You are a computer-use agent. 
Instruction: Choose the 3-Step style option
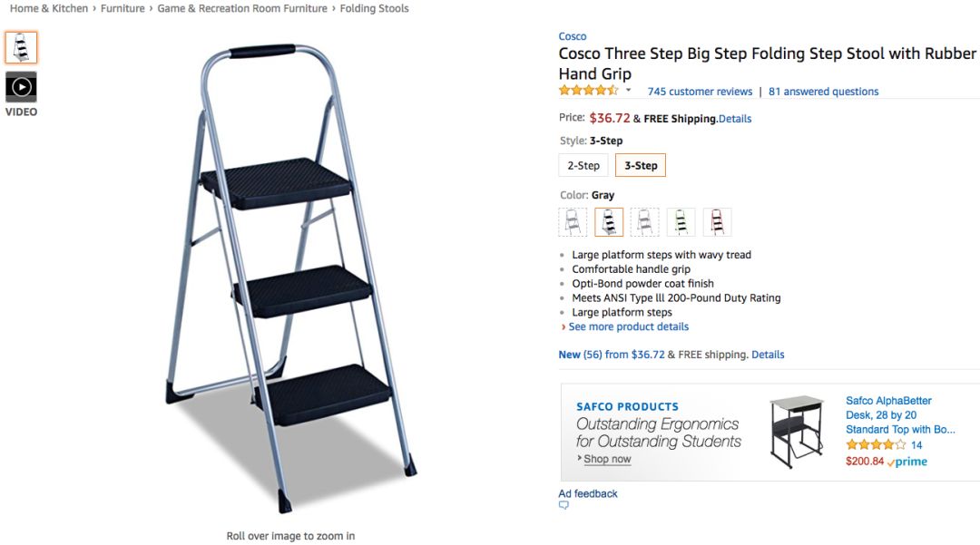coord(641,165)
